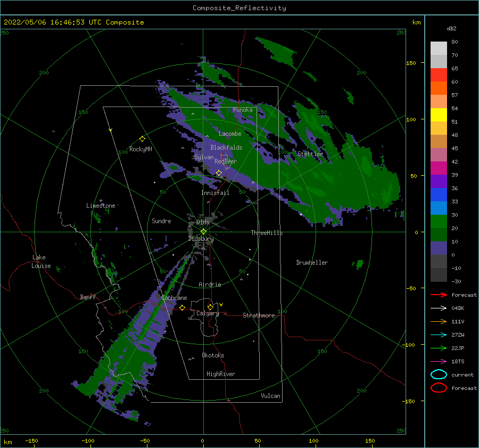Click the 22JP legend label

[x=458, y=348]
